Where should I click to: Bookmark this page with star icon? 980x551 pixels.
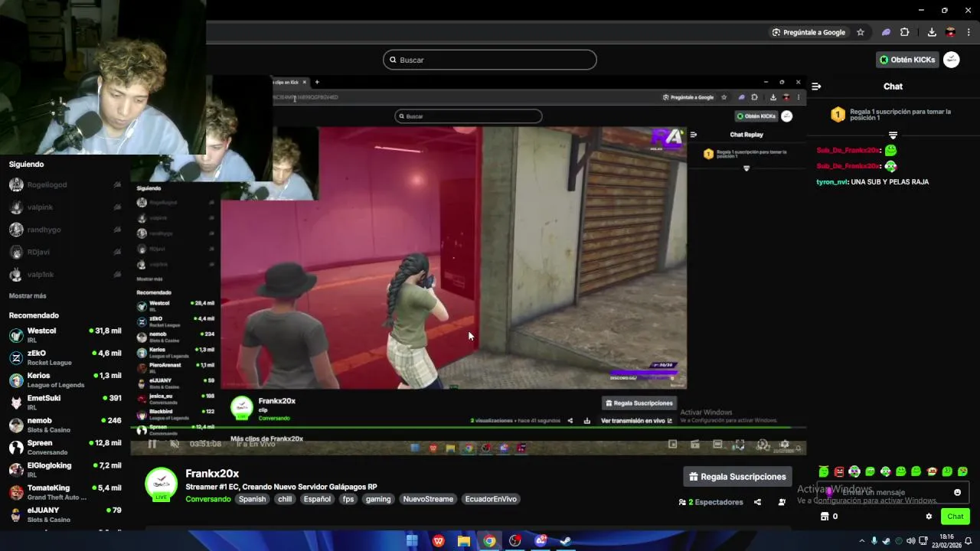pyautogui.click(x=861, y=32)
